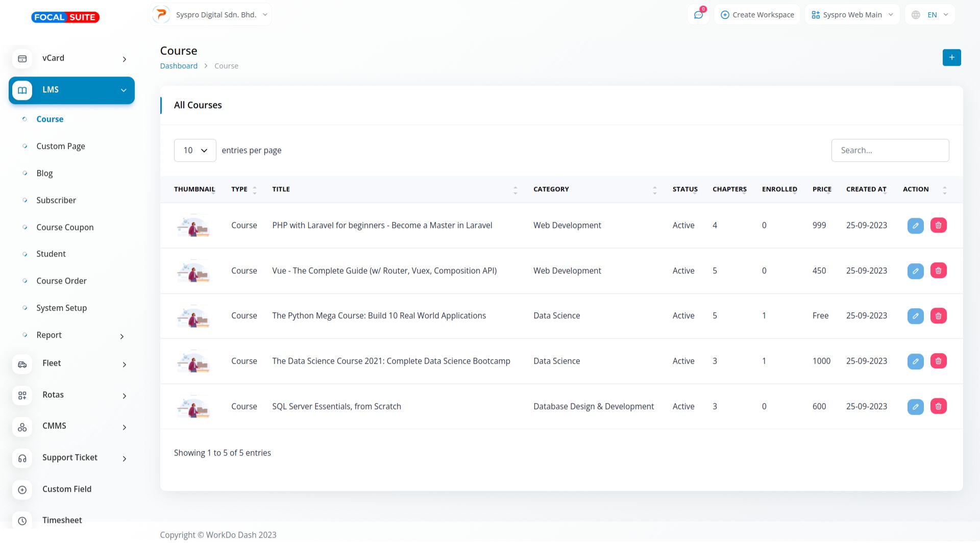The width and height of the screenshot is (980, 551).
Task: Follow the Dashboard breadcrumb link
Action: (x=179, y=66)
